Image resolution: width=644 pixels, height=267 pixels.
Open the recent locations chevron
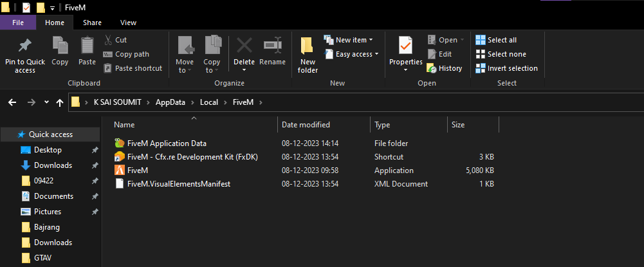pyautogui.click(x=46, y=102)
